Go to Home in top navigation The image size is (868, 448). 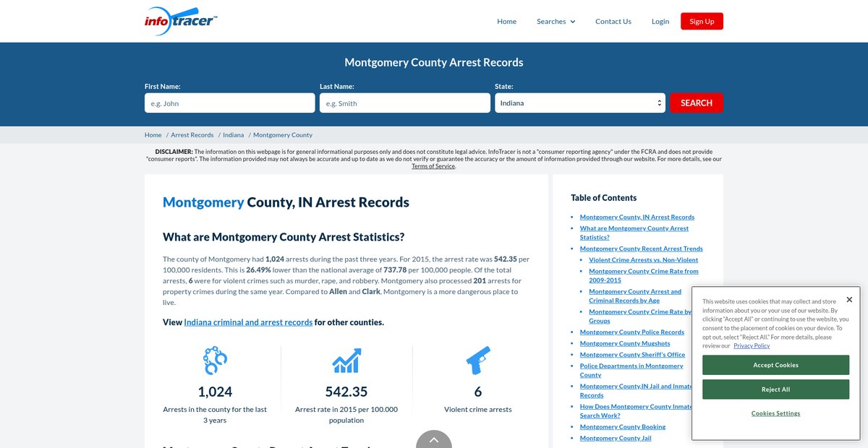(506, 22)
